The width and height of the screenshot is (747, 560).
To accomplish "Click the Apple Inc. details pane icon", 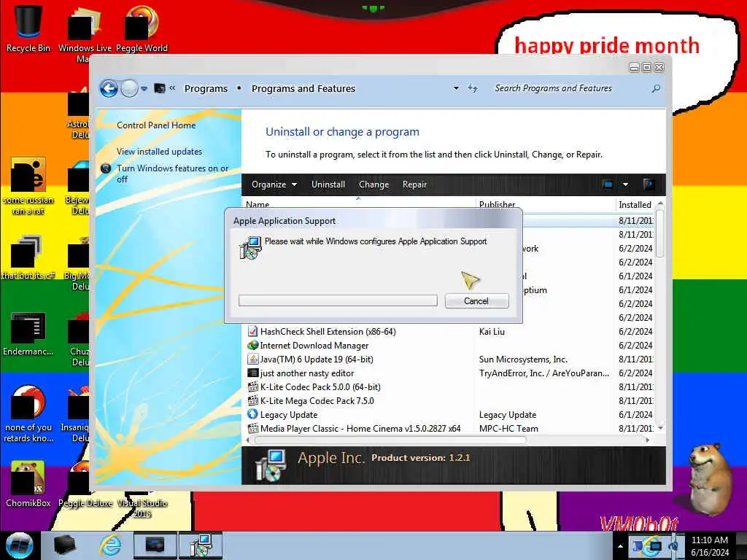I will tap(271, 465).
